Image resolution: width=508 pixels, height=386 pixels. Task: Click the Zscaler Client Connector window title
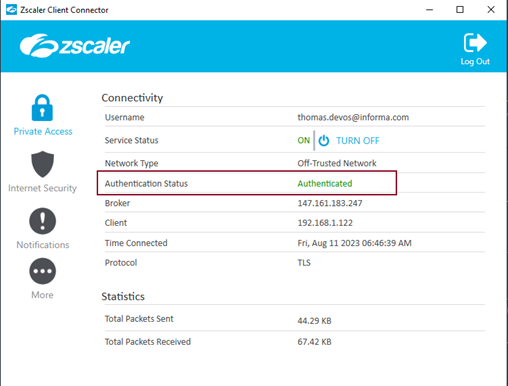point(64,10)
